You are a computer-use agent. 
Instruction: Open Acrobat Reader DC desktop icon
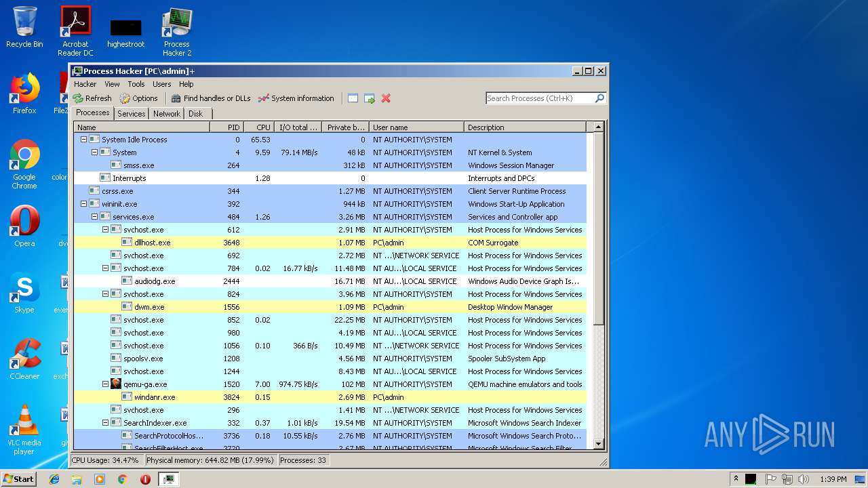click(x=75, y=30)
